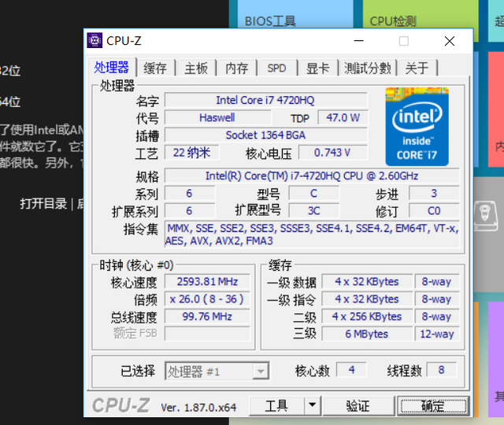
Task: Go to the 显卡 tab
Action: (318, 68)
